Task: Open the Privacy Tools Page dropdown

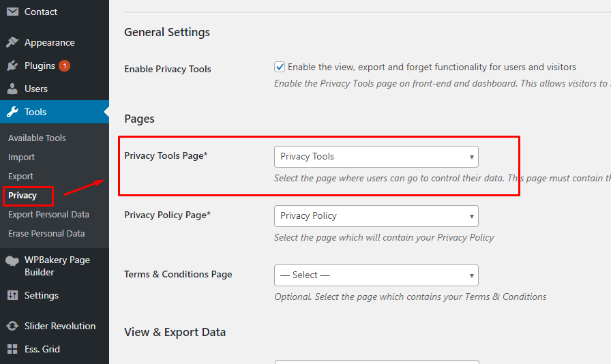Action: (376, 156)
